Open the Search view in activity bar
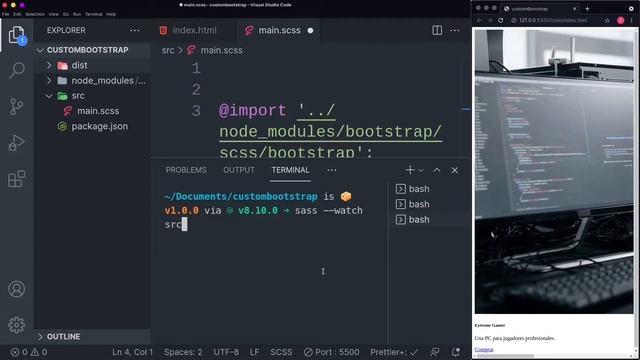 (17, 70)
